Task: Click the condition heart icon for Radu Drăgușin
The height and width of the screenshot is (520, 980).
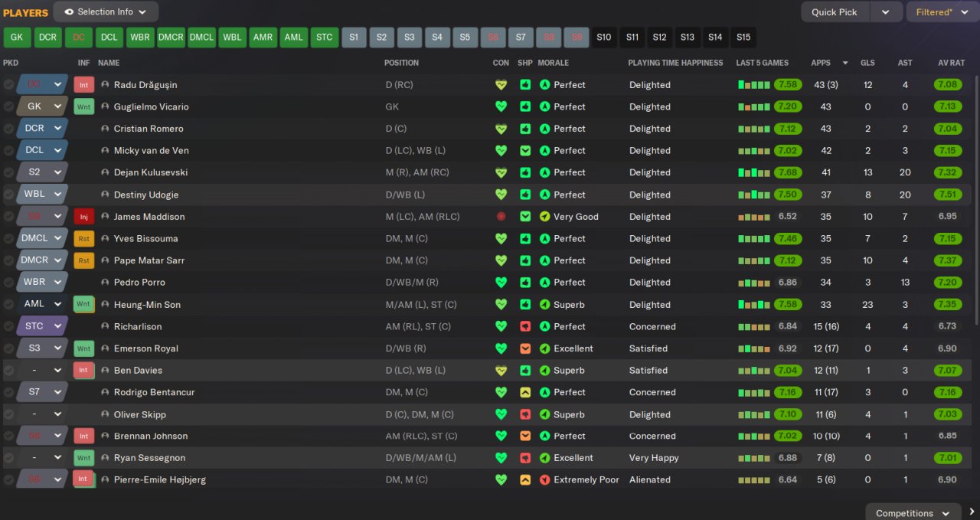Action: (x=501, y=85)
